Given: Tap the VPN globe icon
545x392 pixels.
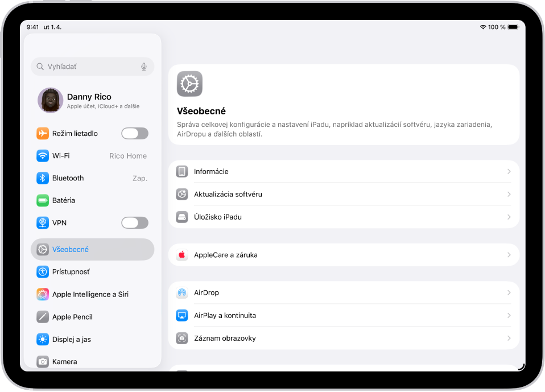Looking at the screenshot, I should (43, 223).
